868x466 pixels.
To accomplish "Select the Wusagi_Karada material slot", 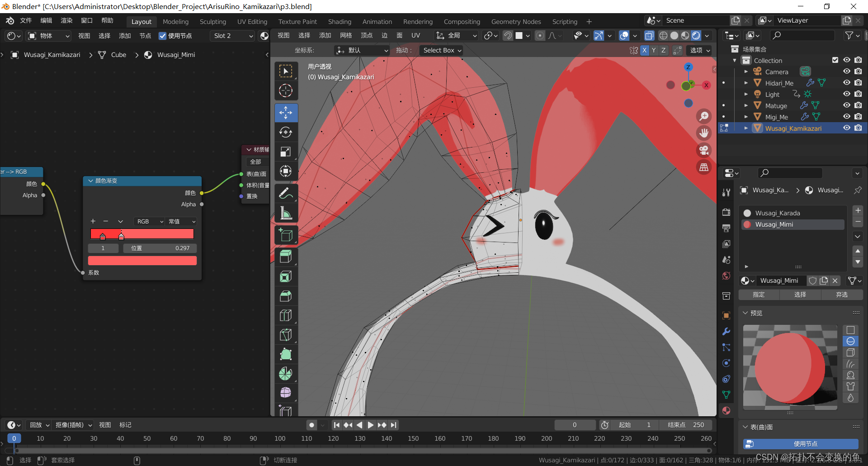I will (x=793, y=213).
